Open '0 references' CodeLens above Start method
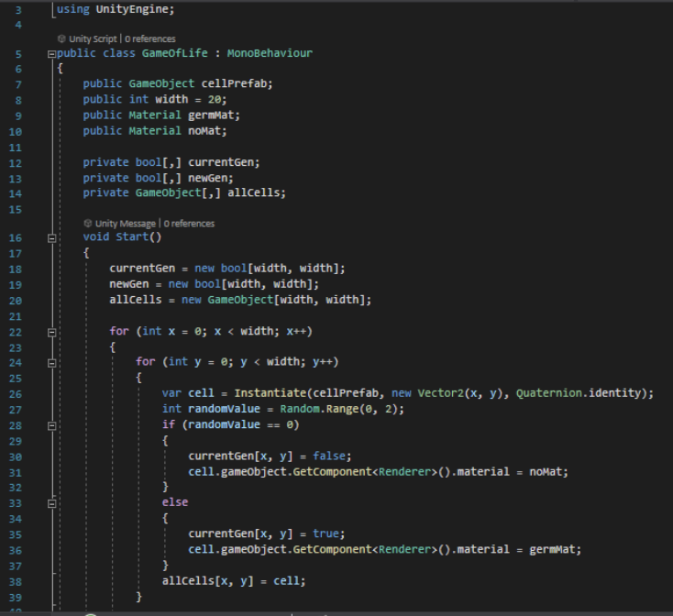The height and width of the screenshot is (616, 673). 189,224
